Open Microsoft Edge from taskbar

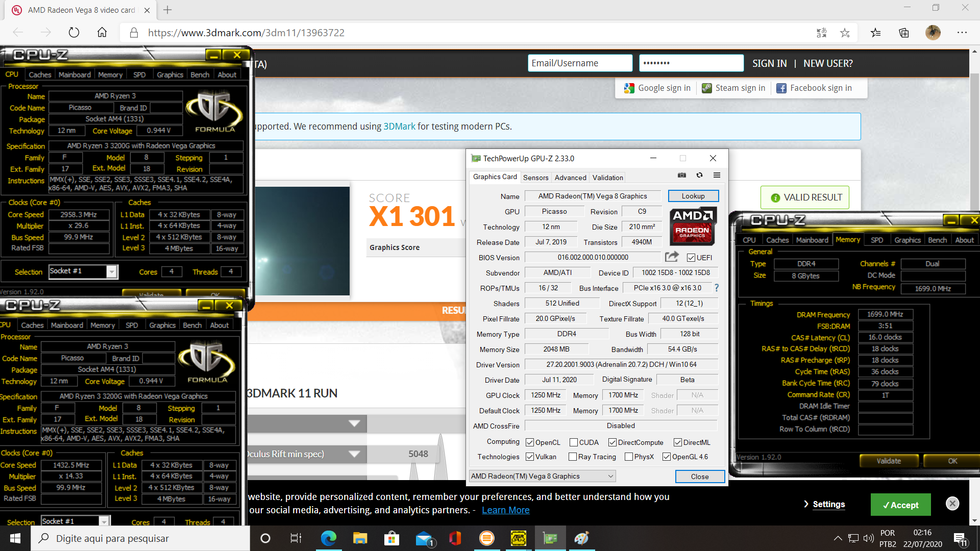tap(328, 538)
